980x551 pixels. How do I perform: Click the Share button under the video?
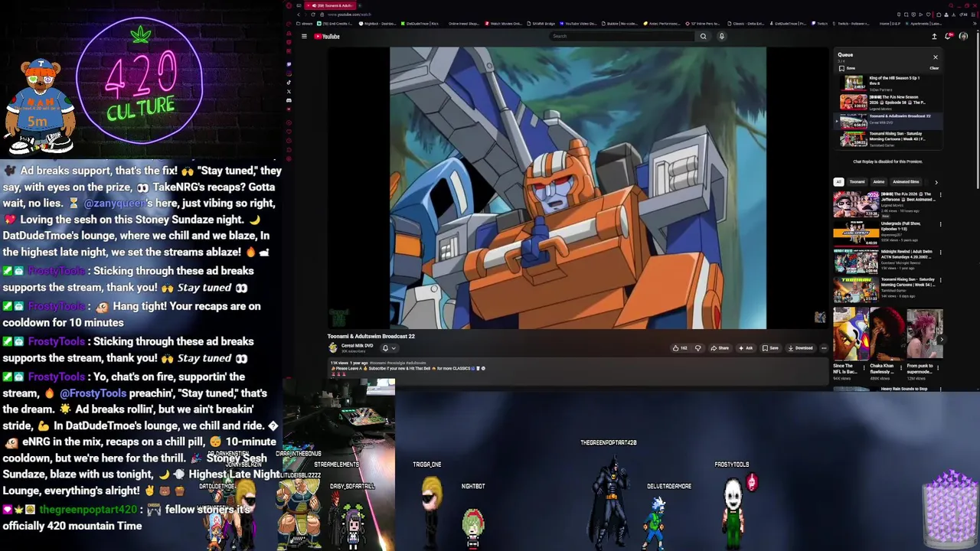720,348
